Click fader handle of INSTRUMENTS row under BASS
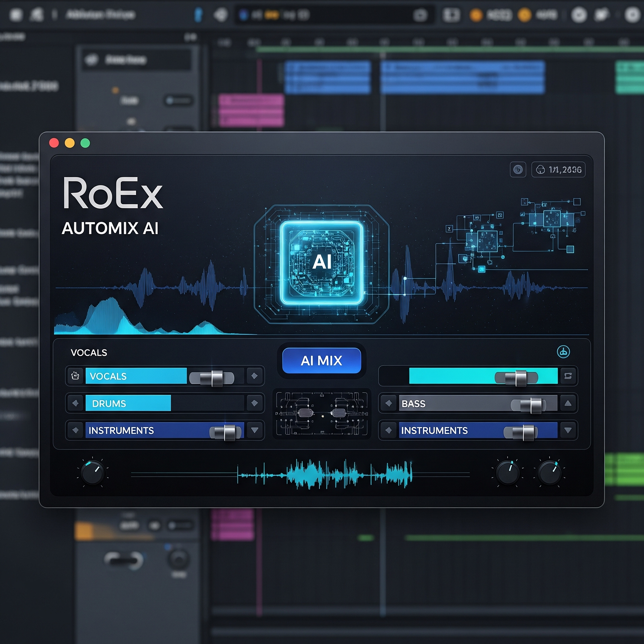 [528, 433]
